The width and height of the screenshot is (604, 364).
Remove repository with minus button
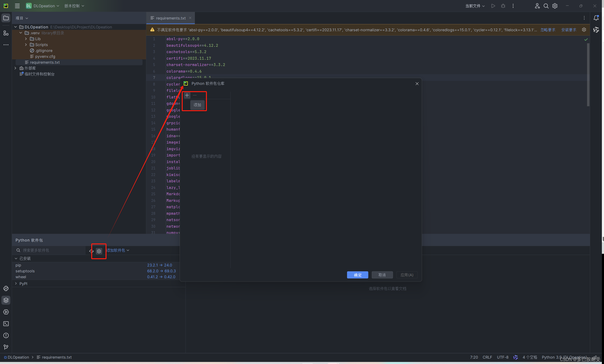click(x=195, y=95)
